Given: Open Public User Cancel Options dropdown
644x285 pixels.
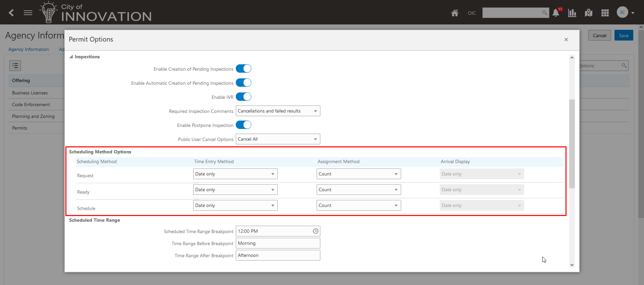Looking at the screenshot, I should click(x=278, y=139).
